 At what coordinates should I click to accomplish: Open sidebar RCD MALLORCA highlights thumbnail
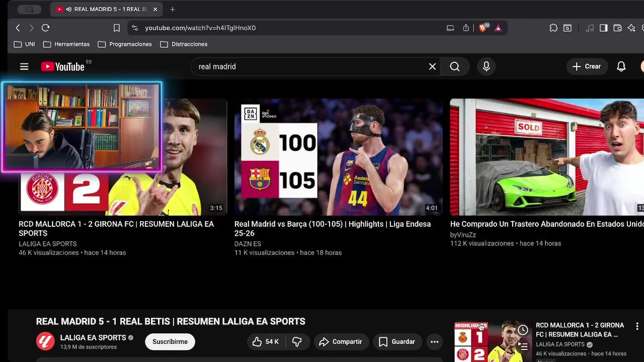pyautogui.click(x=493, y=342)
